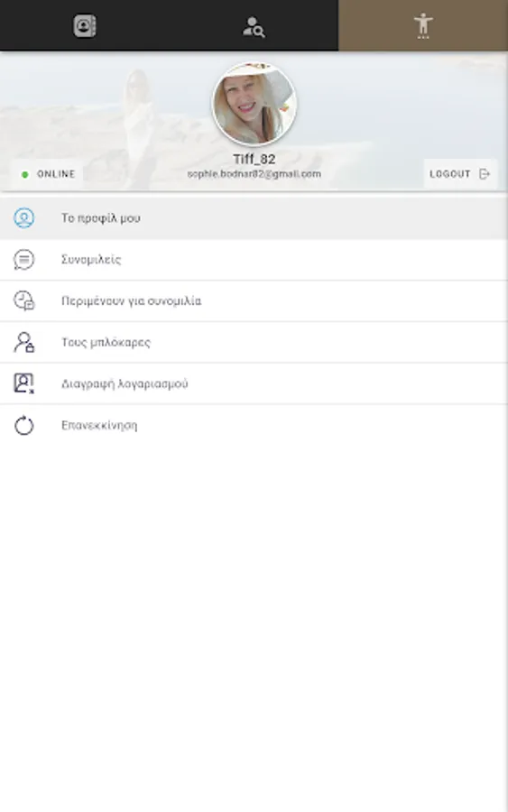The width and height of the screenshot is (508, 812).
Task: Click the logout arrow icon
Action: 485,174
